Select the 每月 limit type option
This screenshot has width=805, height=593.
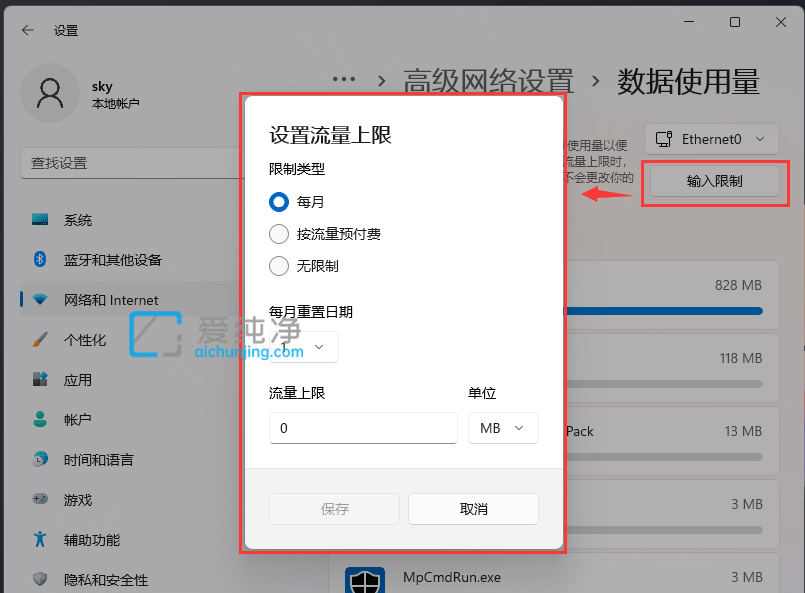click(x=278, y=201)
